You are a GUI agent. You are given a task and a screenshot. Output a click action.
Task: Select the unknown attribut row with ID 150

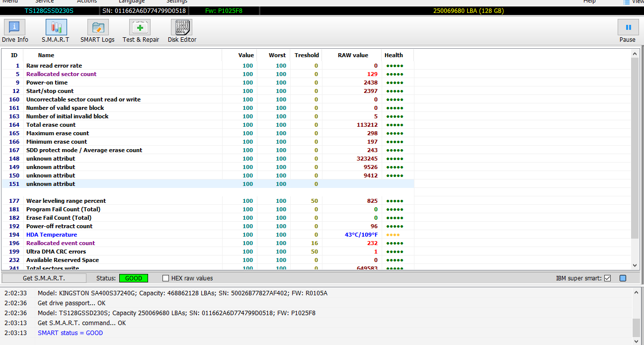(x=208, y=175)
